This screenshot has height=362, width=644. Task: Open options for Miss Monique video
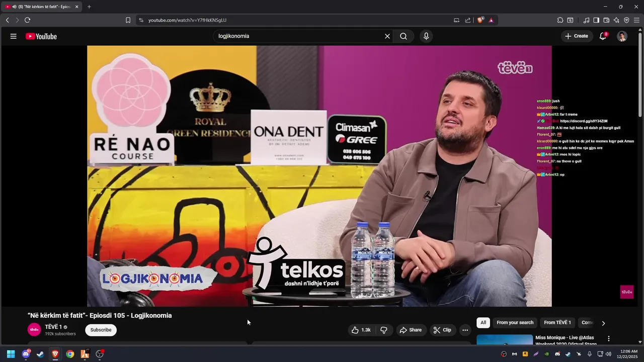tap(609, 338)
